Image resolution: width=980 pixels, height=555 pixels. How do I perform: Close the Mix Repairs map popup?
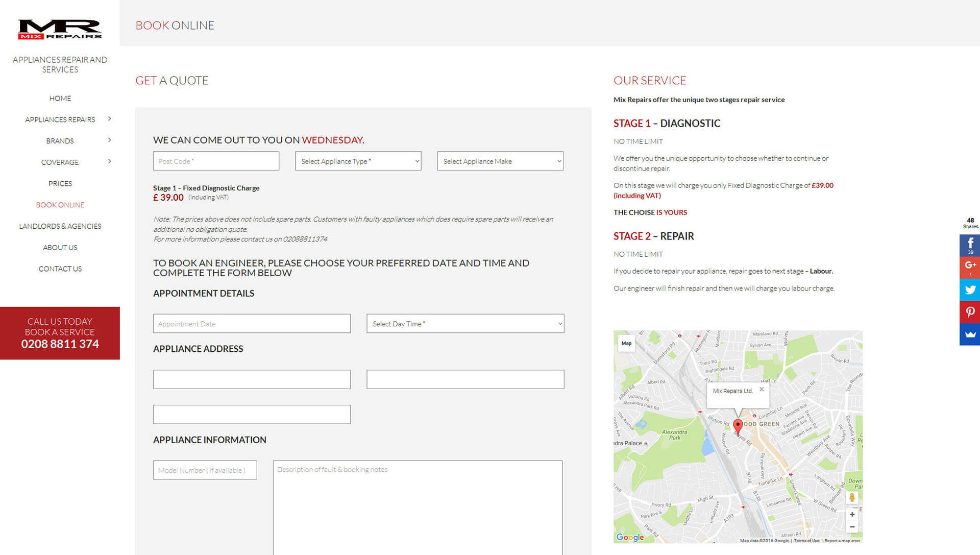[x=762, y=389]
